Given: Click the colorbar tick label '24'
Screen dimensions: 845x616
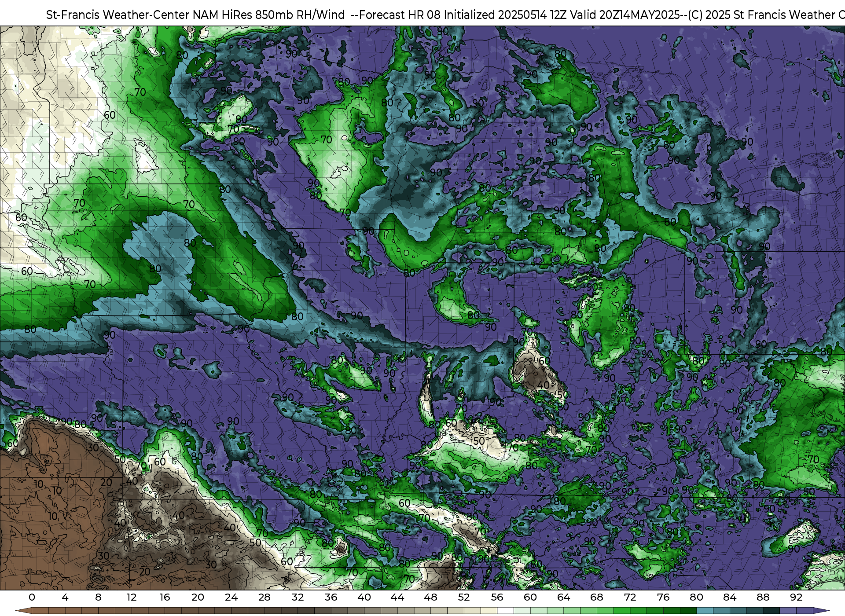Looking at the screenshot, I should 231,597.
